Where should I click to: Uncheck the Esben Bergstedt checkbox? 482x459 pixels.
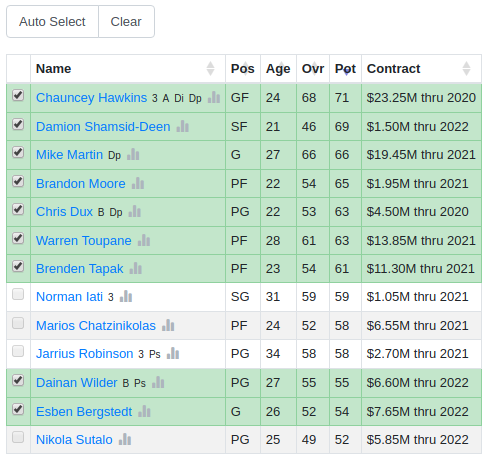[x=18, y=409]
